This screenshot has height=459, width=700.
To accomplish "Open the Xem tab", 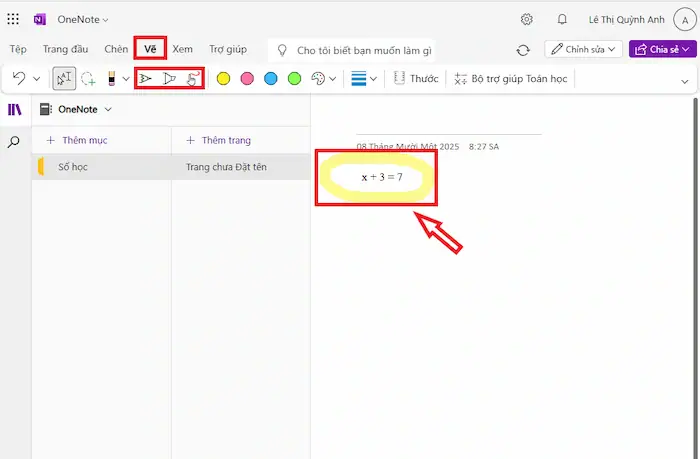I will pyautogui.click(x=182, y=49).
